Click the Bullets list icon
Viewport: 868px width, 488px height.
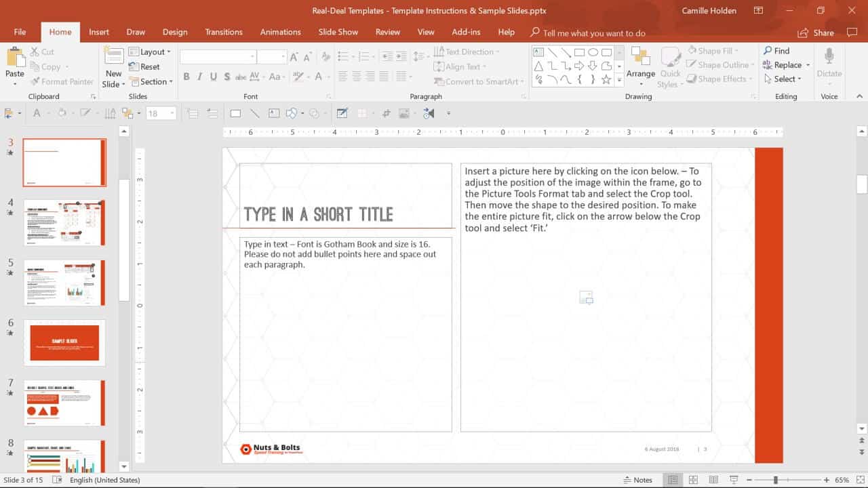343,57
